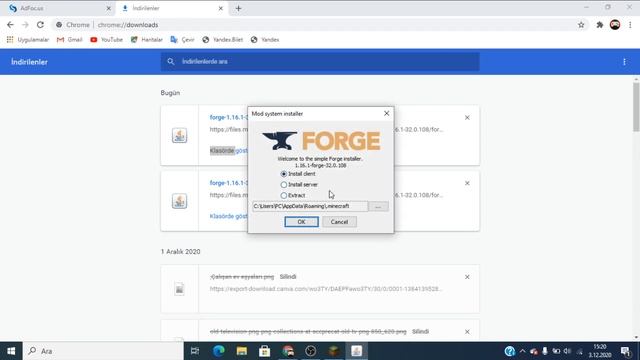Switch to the AdFocus tab
The width and height of the screenshot is (640, 360).
click(57, 8)
